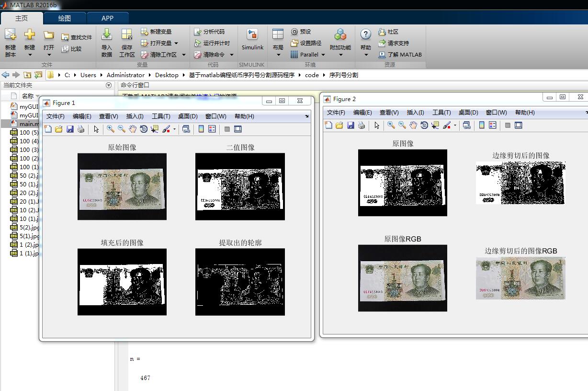The width and height of the screenshot is (588, 391).
Task: Click the 原始图像 banknote image in Figure 1
Action: pos(122,186)
